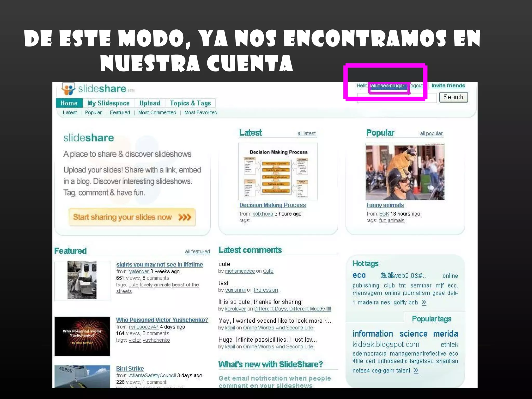Image resolution: width=532 pixels, height=399 pixels.
Task: Visit yatender's profile link
Action: 139,271
